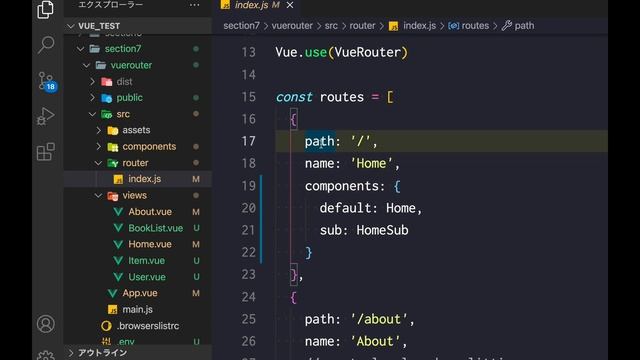Image resolution: width=640 pixels, height=360 pixels.
Task: Expand the アウトライン outline section
Action: pos(71,353)
